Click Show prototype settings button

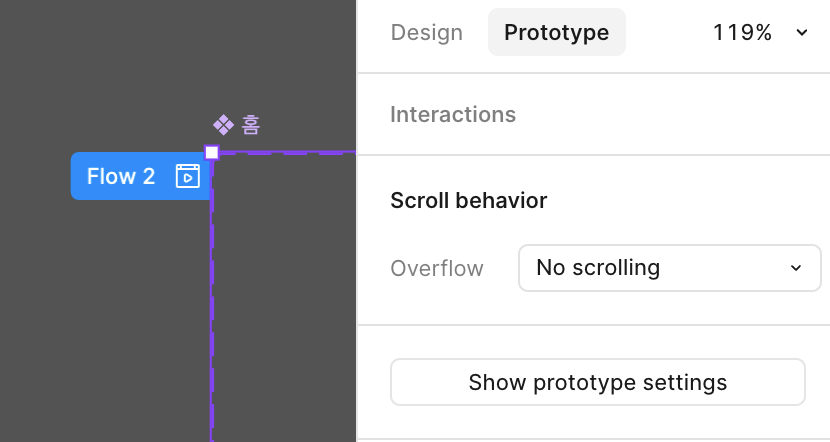(598, 382)
